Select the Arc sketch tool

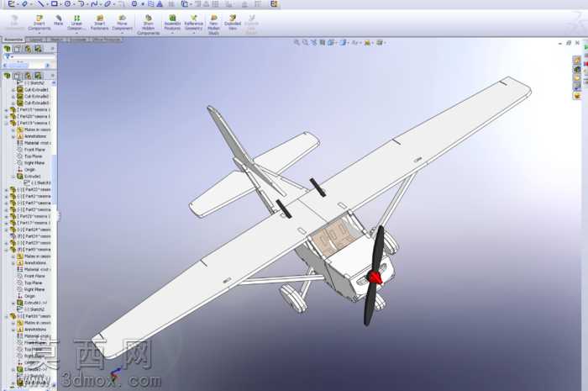[x=81, y=4]
